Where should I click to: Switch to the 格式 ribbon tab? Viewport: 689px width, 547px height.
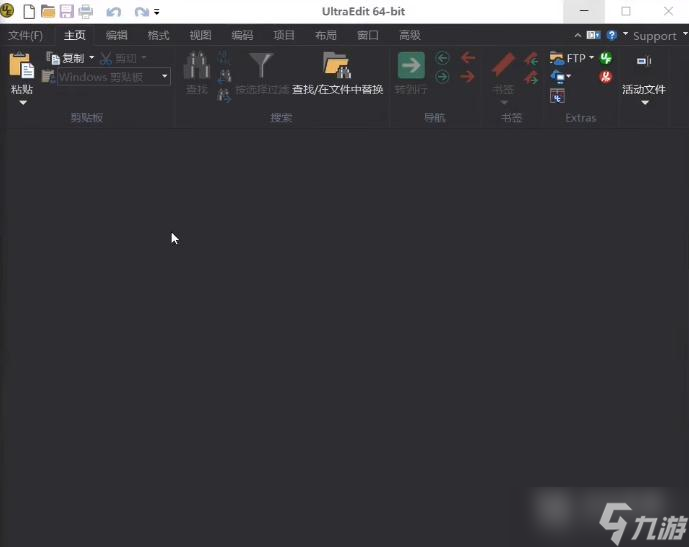tap(158, 35)
